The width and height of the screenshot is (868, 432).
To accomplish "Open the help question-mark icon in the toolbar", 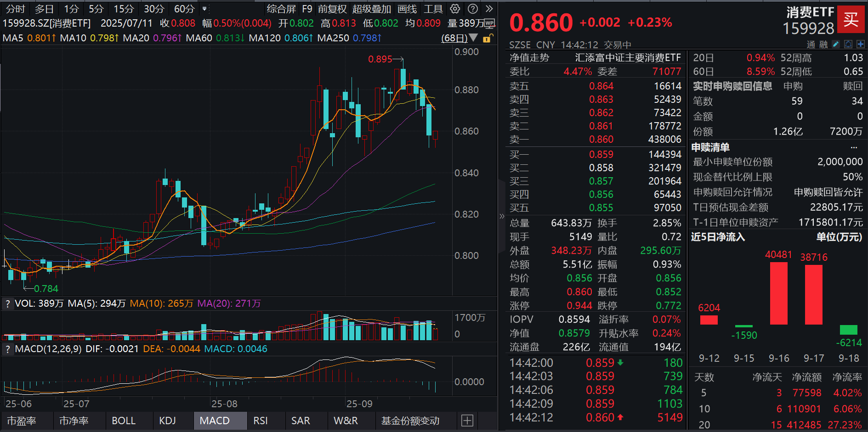I will pyautogui.click(x=472, y=9).
